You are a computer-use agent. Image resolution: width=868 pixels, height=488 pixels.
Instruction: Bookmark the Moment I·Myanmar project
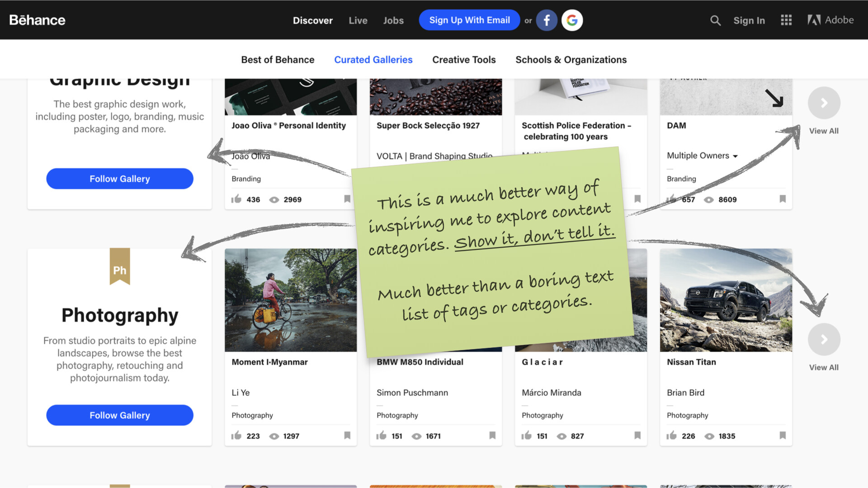pyautogui.click(x=347, y=436)
